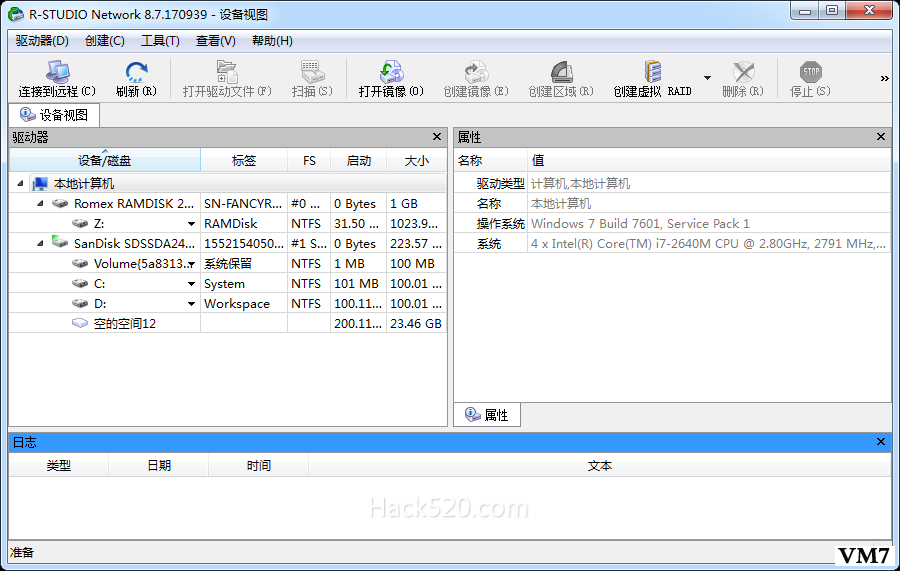This screenshot has width=900, height=571.
Task: Click the Romex RAMDISK drive icon
Action: pos(60,203)
